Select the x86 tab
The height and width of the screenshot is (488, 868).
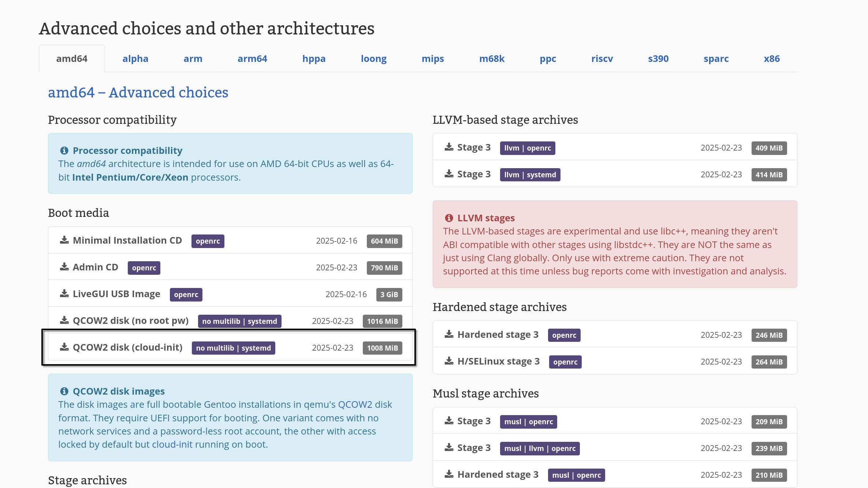click(771, 59)
